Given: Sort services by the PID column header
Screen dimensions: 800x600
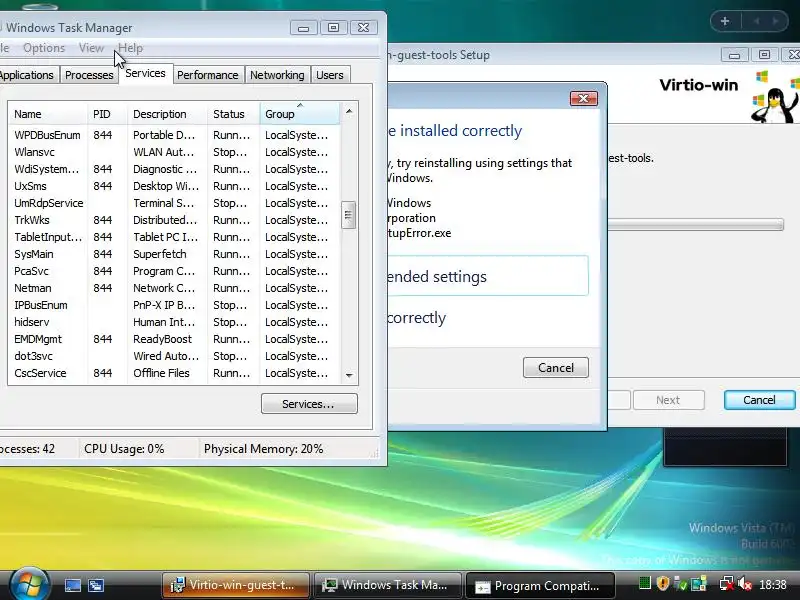Looking at the screenshot, I should coord(107,114).
